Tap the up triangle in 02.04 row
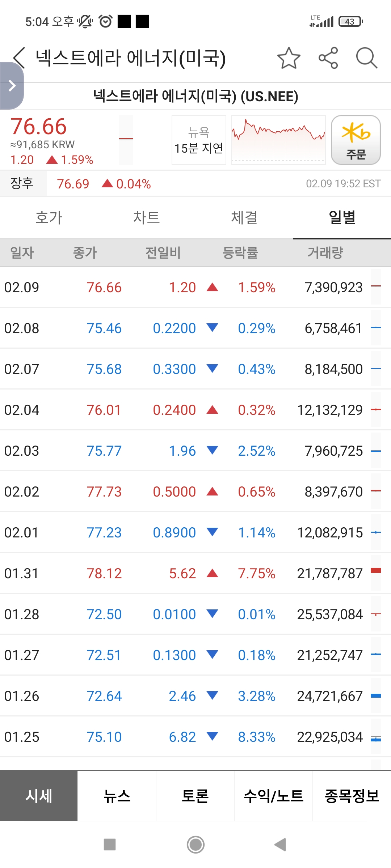Image resolution: width=391 pixels, height=868 pixels. pos(212,409)
